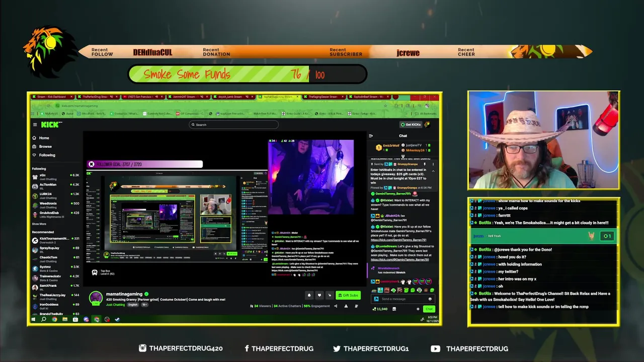Open Weedtronix channel in Following list
The image size is (644, 362).
55,205
